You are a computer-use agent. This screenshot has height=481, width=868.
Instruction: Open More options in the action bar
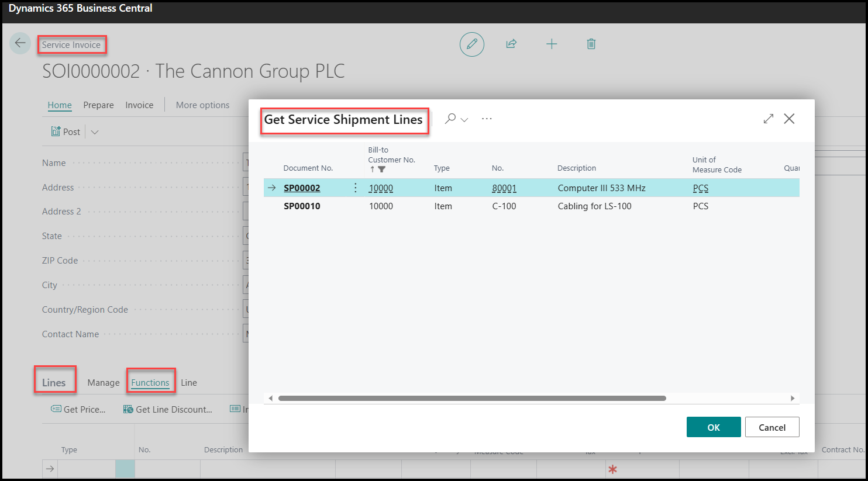(x=202, y=105)
